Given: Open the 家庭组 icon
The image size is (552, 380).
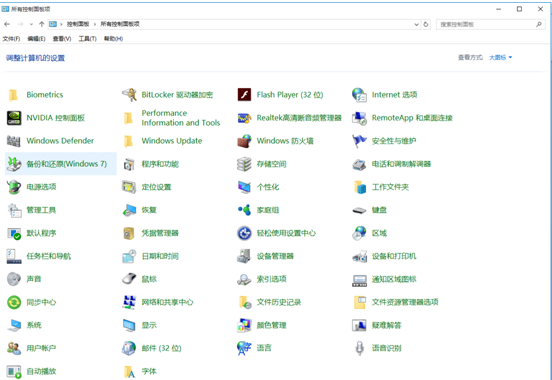Looking at the screenshot, I should (244, 210).
